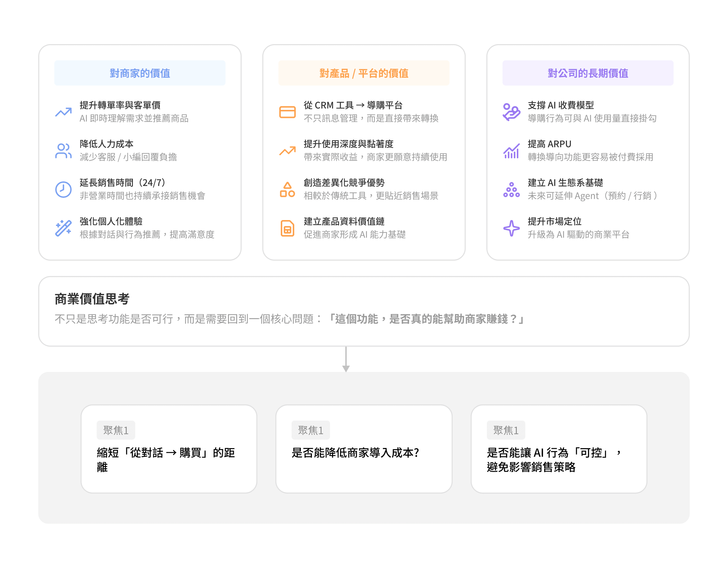Viewport: 728px width, 568px height.
Task: Click the purple bar chart icon beside 提高 ARPU
Action: 511,151
